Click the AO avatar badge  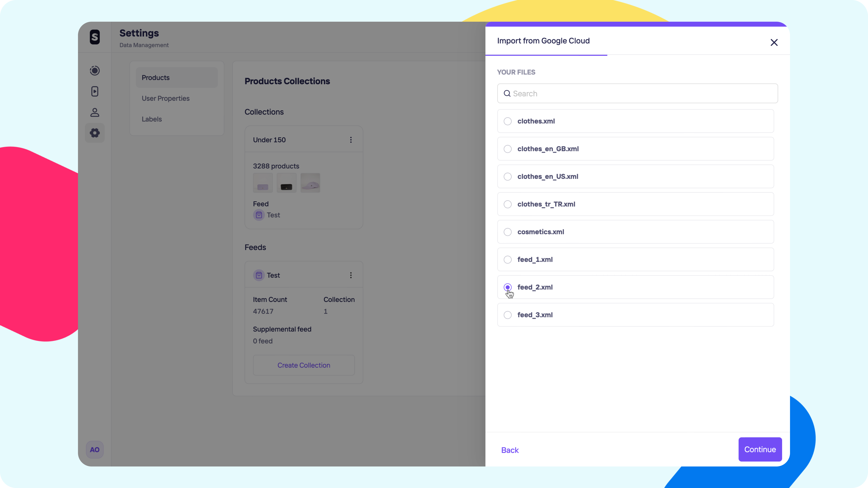tap(95, 450)
